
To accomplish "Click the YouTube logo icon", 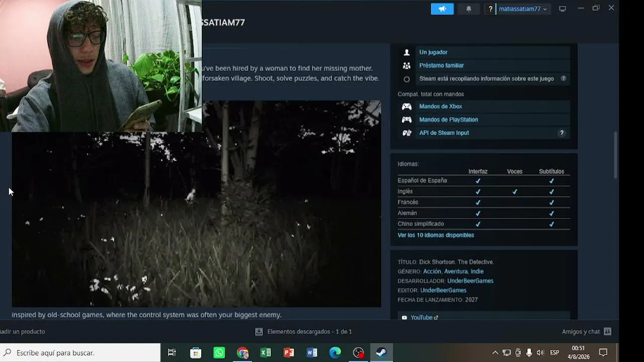I will pyautogui.click(x=404, y=318).
